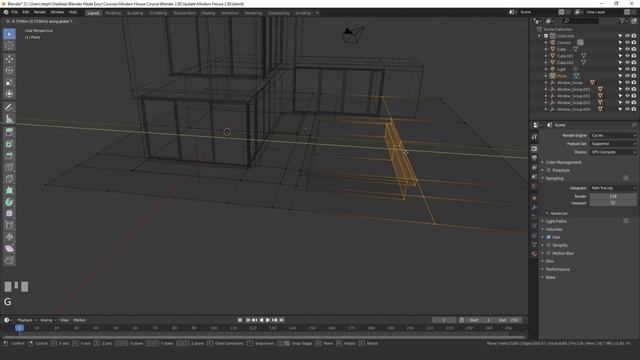The width and height of the screenshot is (640, 360).
Task: Open the Material properties tab icon
Action: click(x=534, y=253)
